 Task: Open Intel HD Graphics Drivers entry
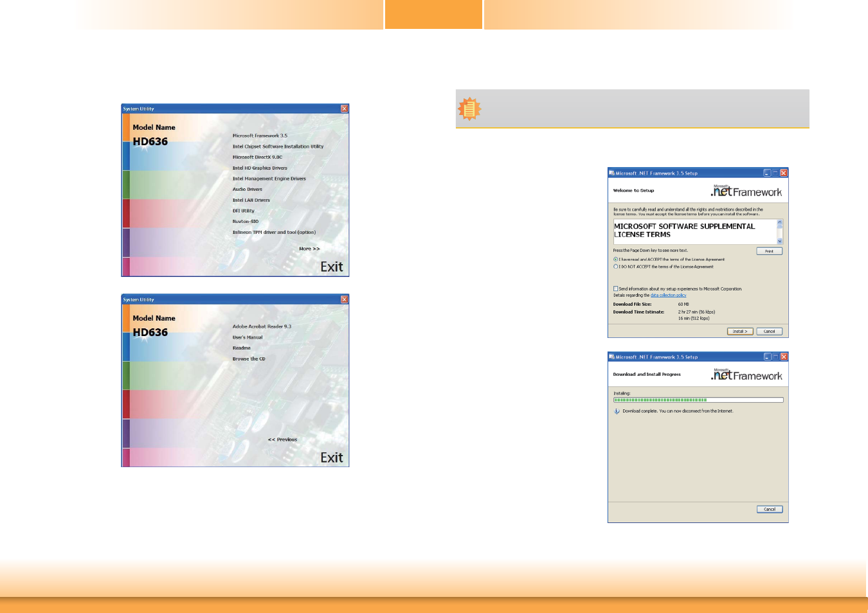pyautogui.click(x=260, y=168)
